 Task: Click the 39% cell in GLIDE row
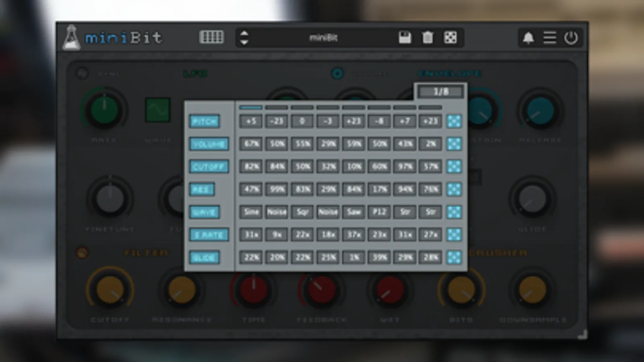(379, 257)
